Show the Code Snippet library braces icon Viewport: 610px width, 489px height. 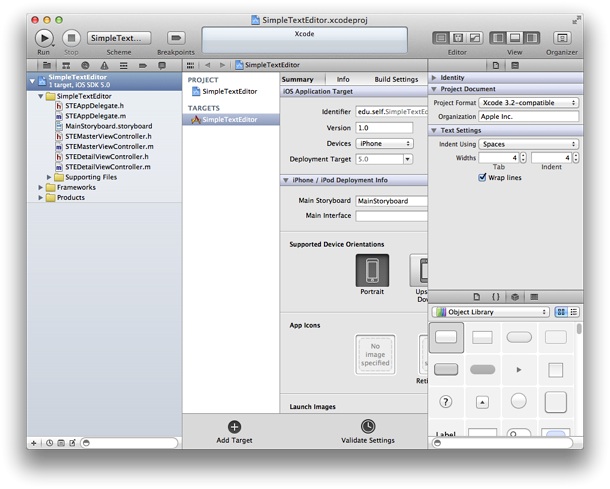tap(495, 297)
